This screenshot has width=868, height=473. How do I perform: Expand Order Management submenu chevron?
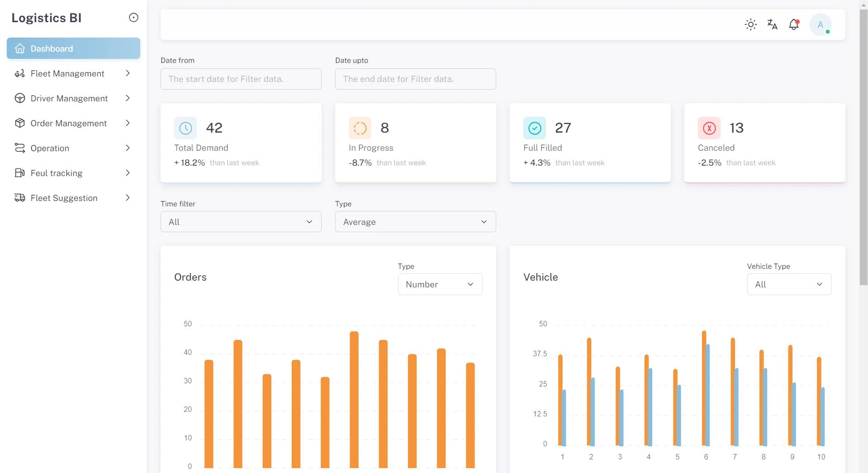[128, 123]
